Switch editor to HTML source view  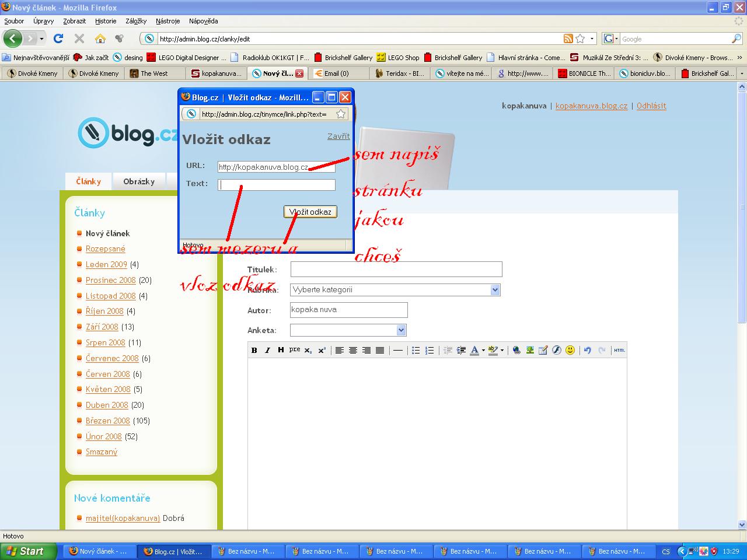tap(619, 350)
